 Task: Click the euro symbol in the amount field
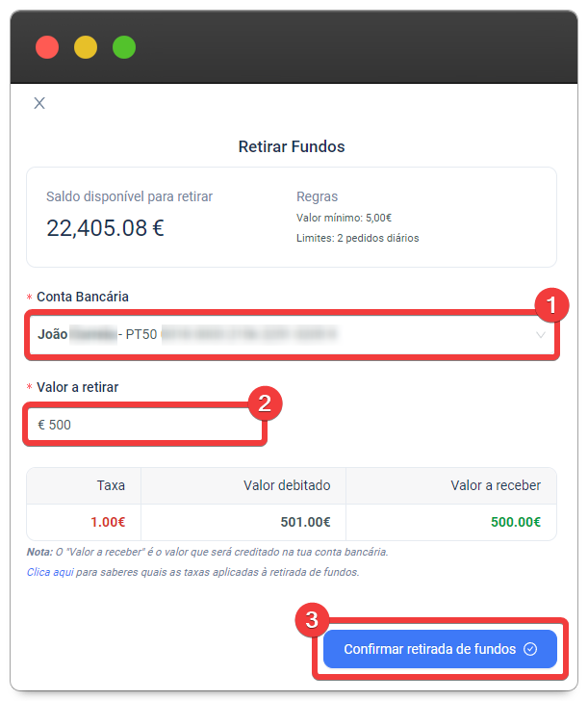(x=41, y=425)
